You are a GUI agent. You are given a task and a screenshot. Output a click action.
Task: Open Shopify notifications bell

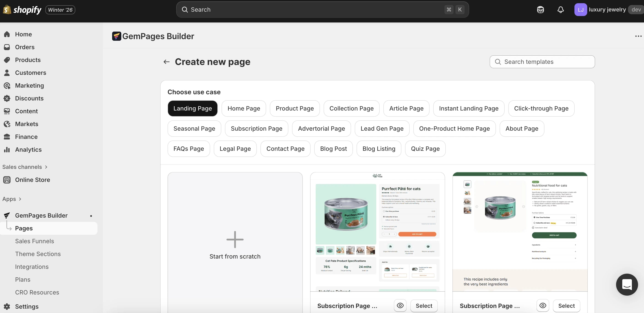coord(560,10)
